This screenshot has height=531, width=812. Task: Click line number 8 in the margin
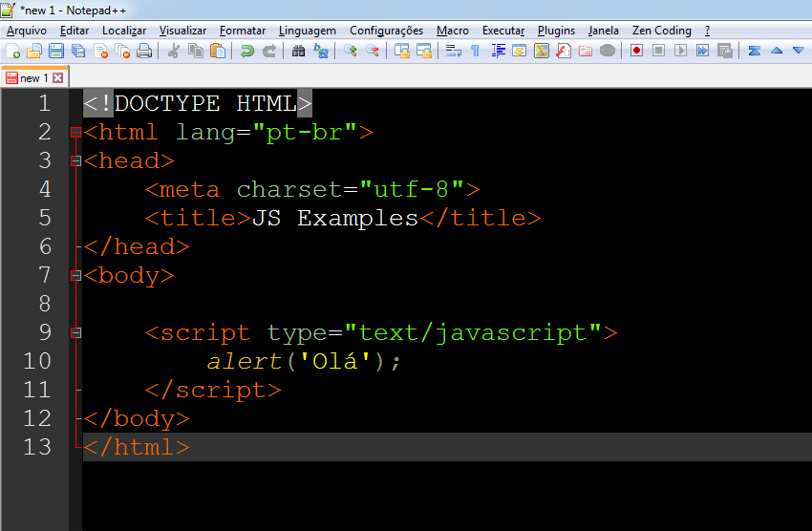(43, 305)
